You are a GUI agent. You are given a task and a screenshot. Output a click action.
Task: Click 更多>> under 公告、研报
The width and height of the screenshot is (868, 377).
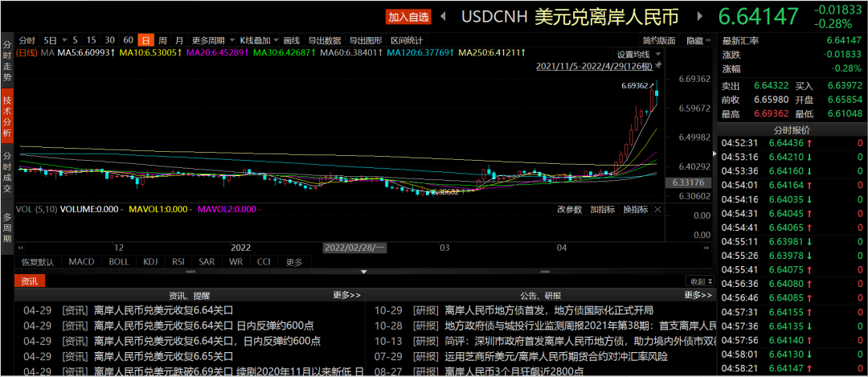[x=698, y=295]
